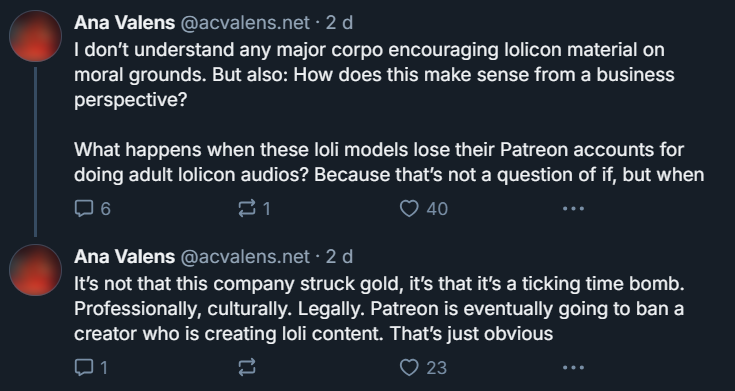Reply to the 'ticking time bomb' post
Viewport: 735px width, 391px height.
91,368
